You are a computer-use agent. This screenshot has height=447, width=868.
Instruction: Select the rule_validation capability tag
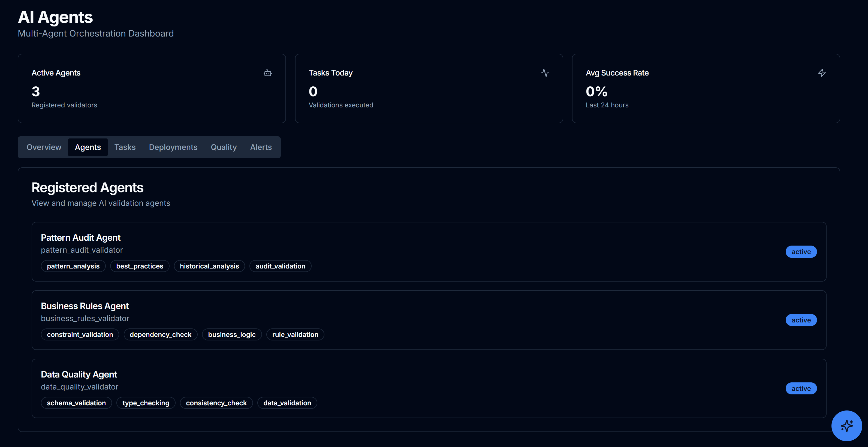coord(295,334)
